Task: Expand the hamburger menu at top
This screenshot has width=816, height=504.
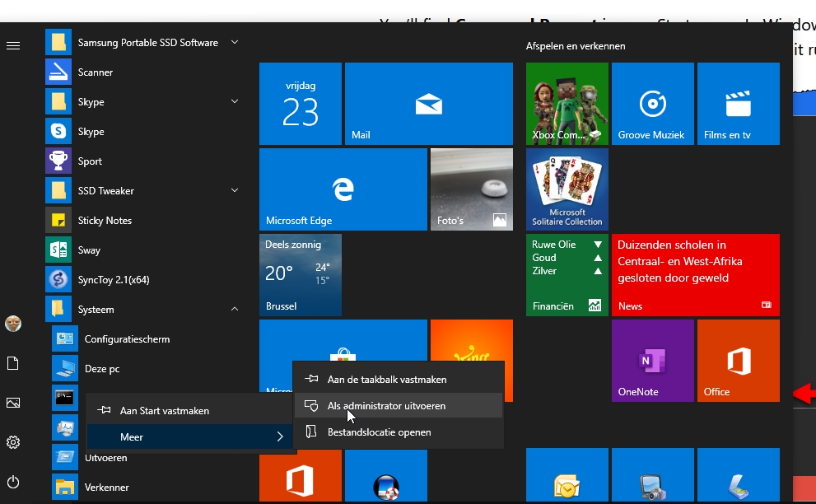Action: tap(13, 45)
